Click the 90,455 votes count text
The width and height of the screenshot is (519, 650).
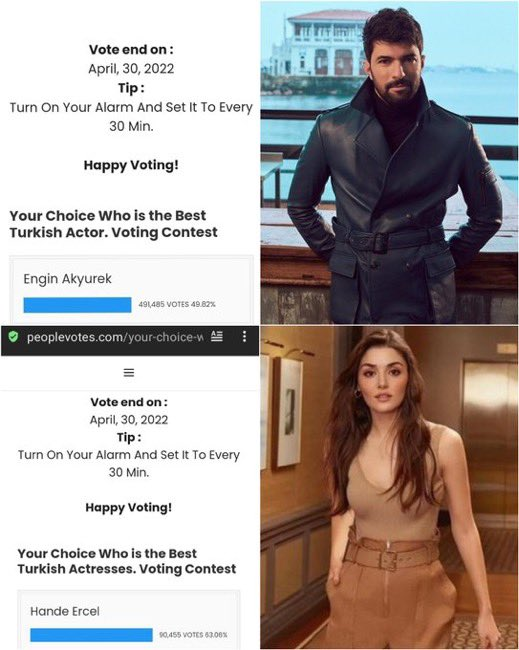193,635
